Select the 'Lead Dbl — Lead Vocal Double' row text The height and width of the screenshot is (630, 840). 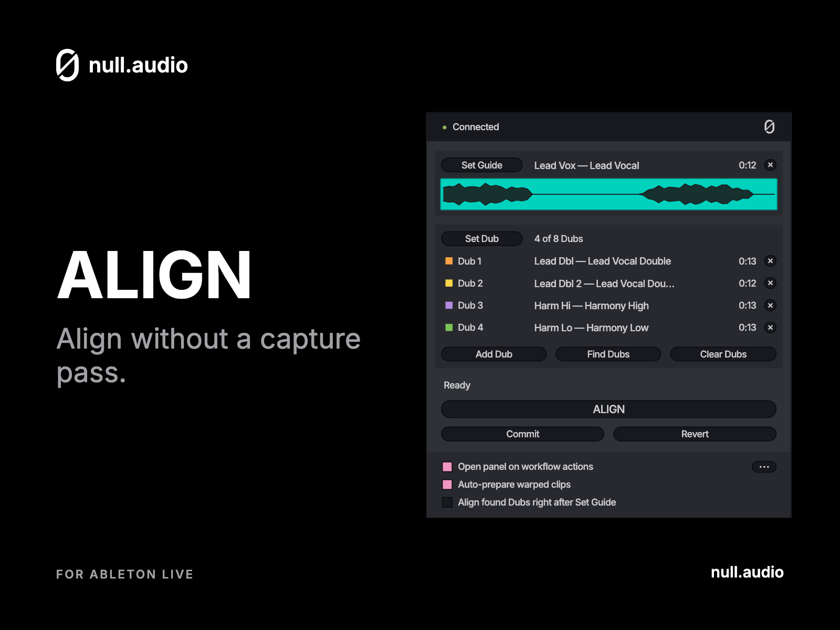pyautogui.click(x=603, y=261)
